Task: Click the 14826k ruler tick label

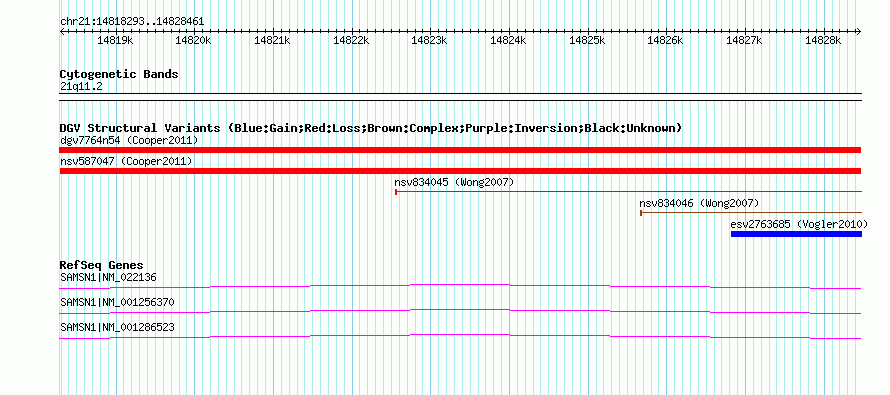Action: pyautogui.click(x=666, y=40)
